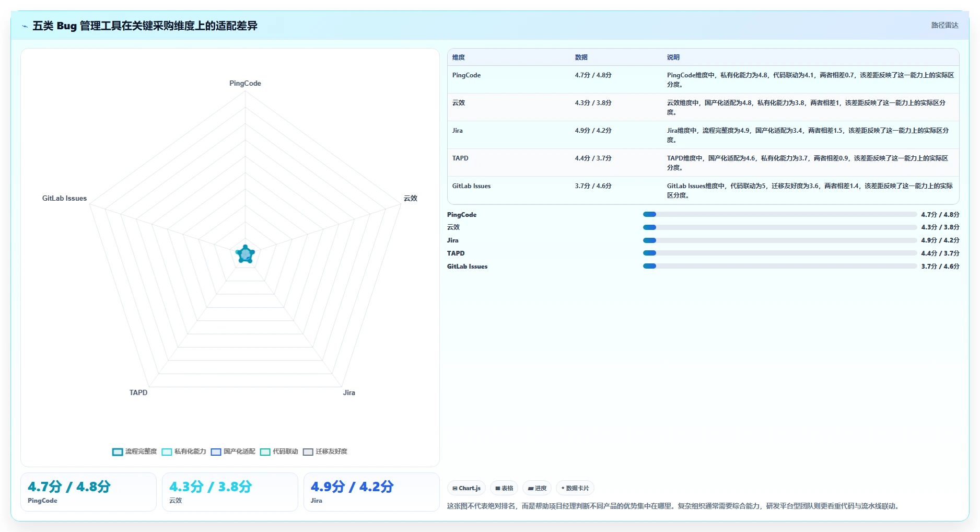Click the radar chart data polygon at center
Viewport: 980px width, 532px height.
pos(245,255)
